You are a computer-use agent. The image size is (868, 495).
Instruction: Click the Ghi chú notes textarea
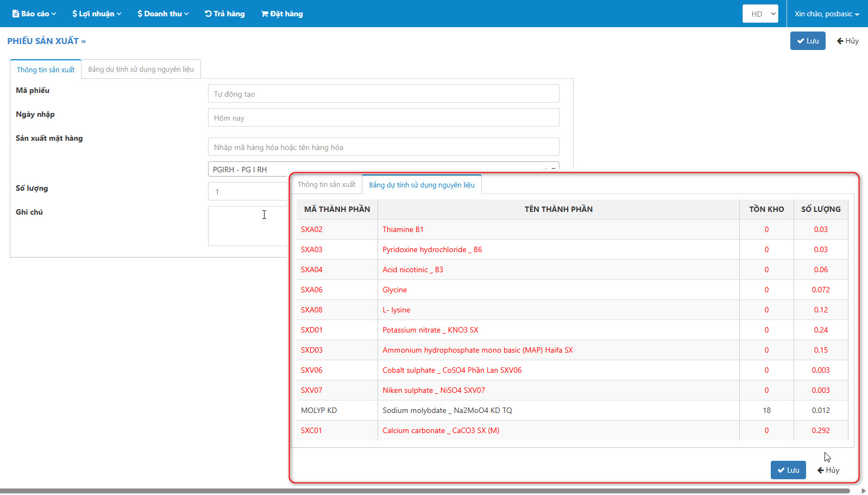pos(247,225)
